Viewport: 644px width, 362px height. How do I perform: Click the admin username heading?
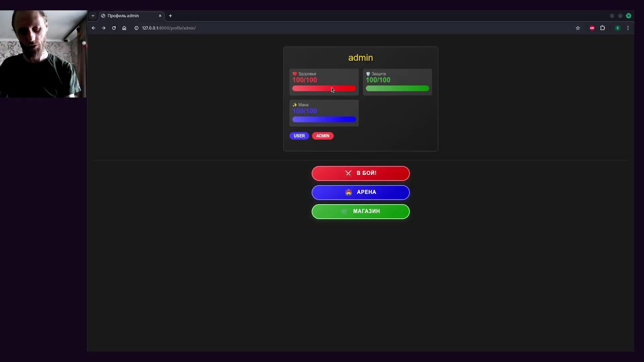coord(361,58)
